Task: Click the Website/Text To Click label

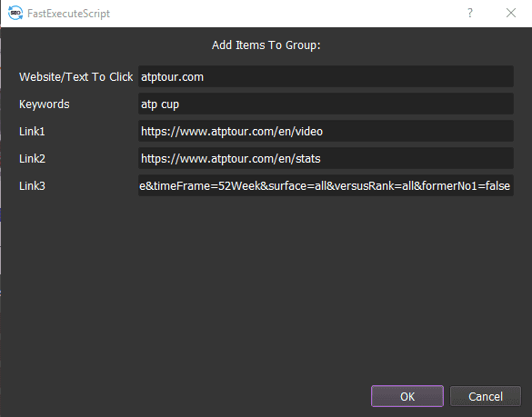Action: click(x=76, y=77)
